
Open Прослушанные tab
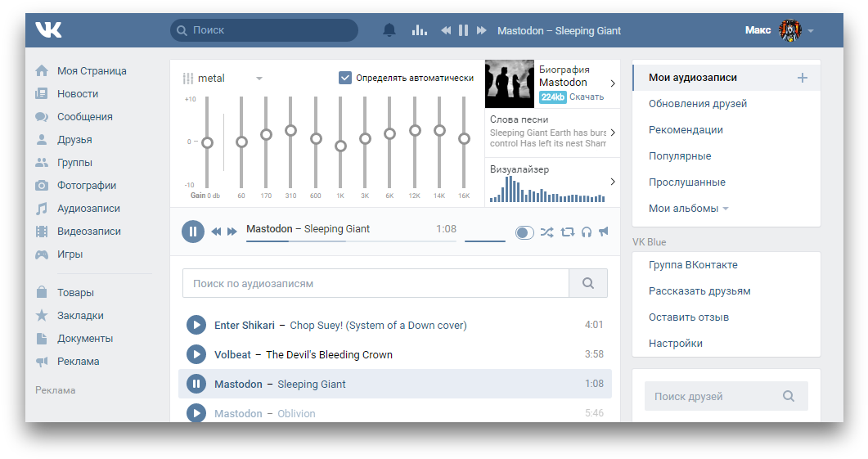point(687,182)
